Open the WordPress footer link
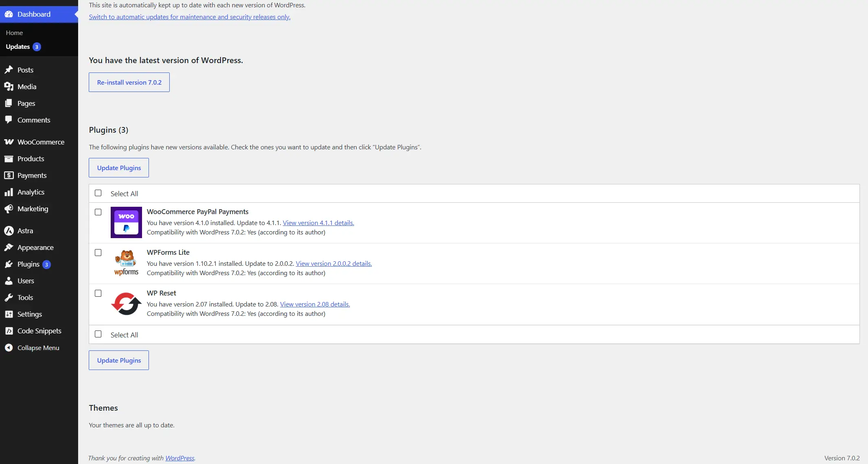Image resolution: width=868 pixels, height=464 pixels. click(180, 458)
